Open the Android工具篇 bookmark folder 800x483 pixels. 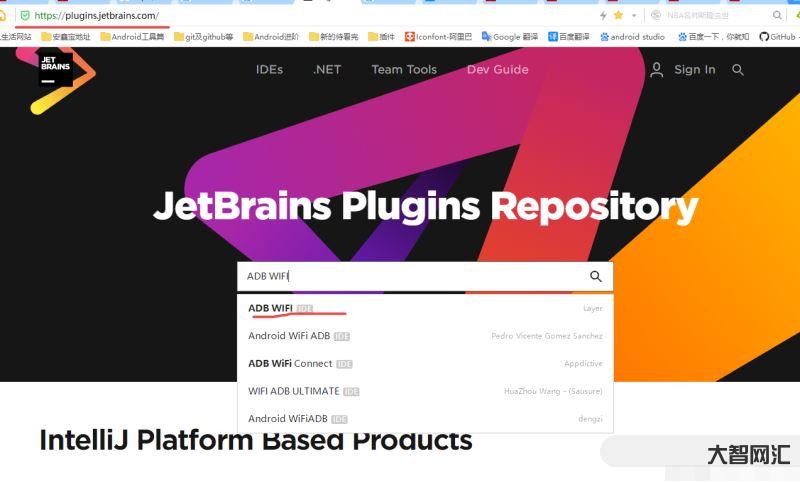click(132, 37)
